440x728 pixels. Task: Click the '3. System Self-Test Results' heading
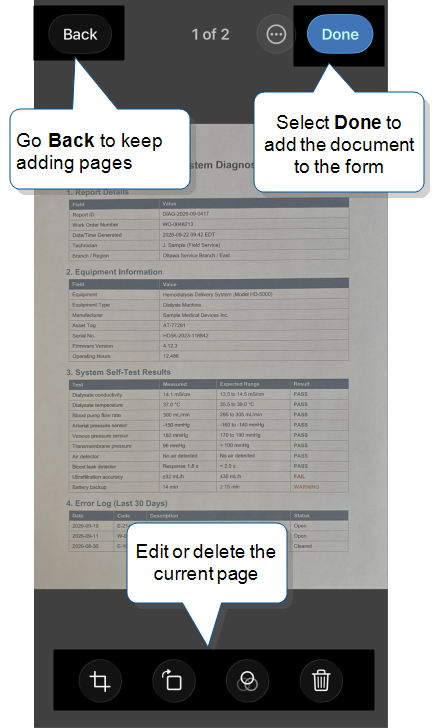(118, 372)
